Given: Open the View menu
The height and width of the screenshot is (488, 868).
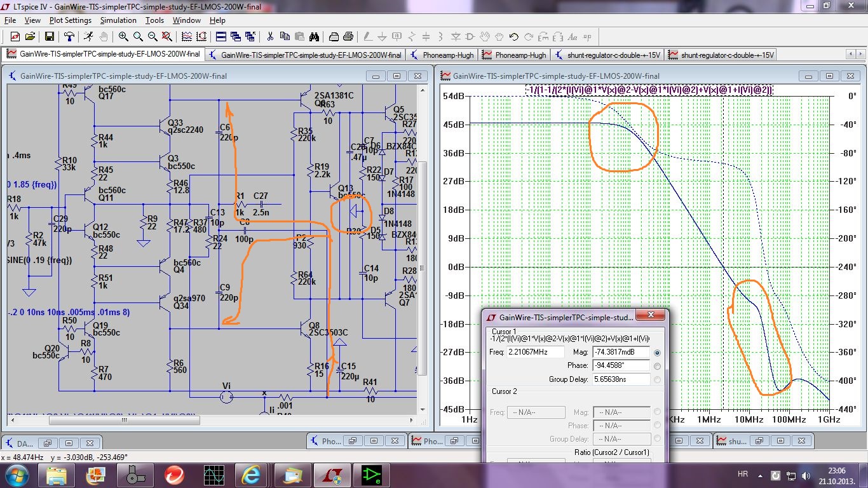Looking at the screenshot, I should [32, 20].
